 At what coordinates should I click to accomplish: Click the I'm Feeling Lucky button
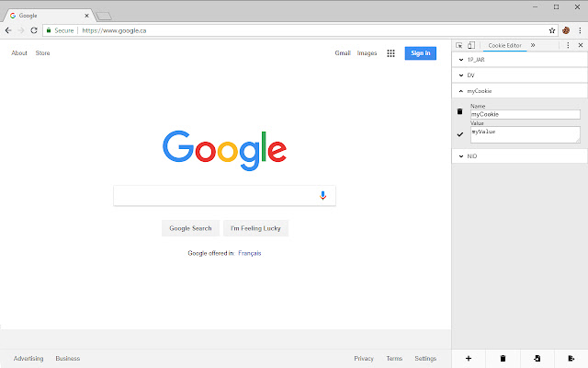coord(255,228)
